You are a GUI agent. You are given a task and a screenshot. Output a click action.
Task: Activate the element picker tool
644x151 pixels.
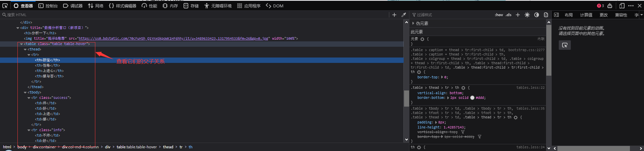(5, 6)
